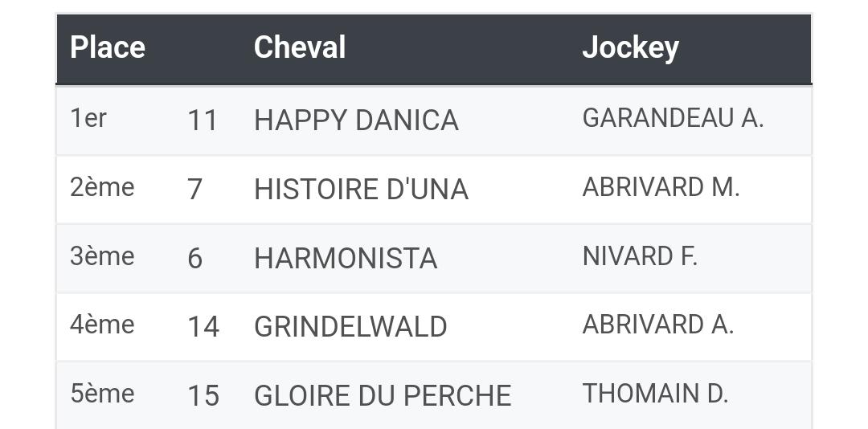Click jockey THOMAIN D.
The width and height of the screenshot is (868, 429).
655,394
